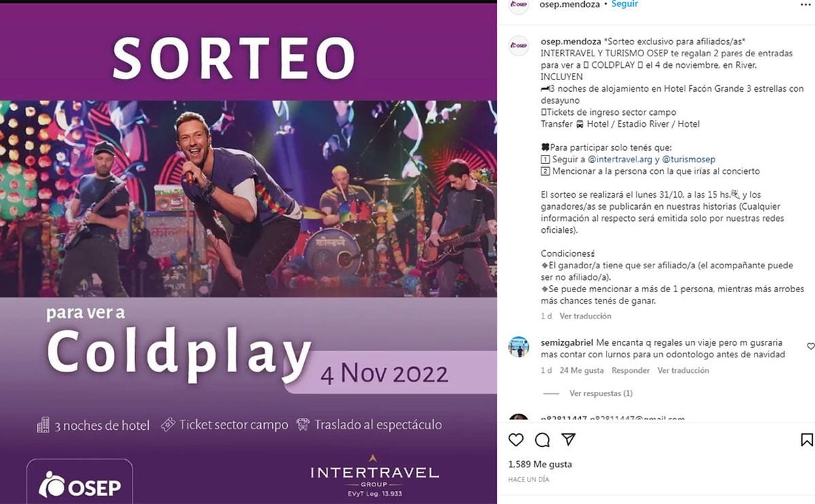Image resolution: width=815 pixels, height=504 pixels.
Task: Expand Ver respuestas (1) replies
Action: tap(601, 393)
